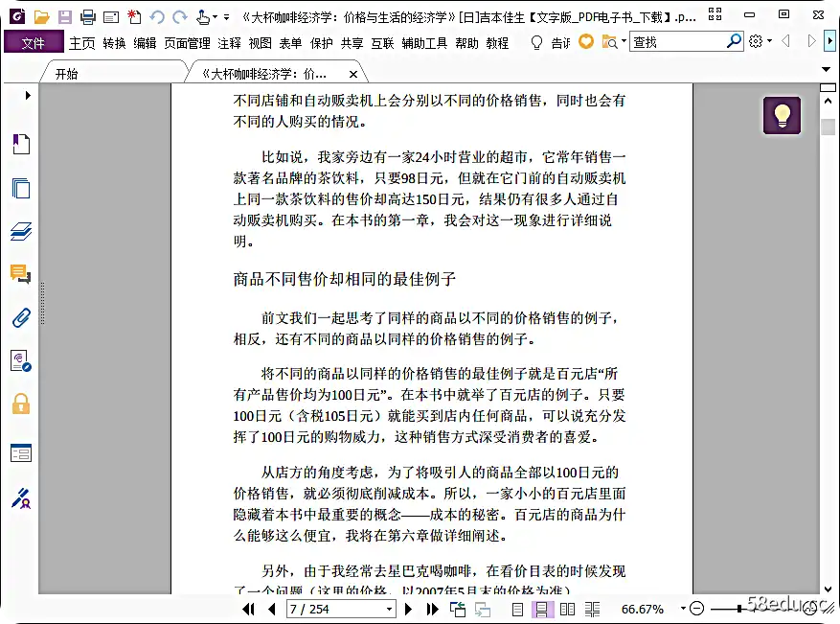The height and width of the screenshot is (624, 840).
Task: Open the Layers panel
Action: point(21,232)
